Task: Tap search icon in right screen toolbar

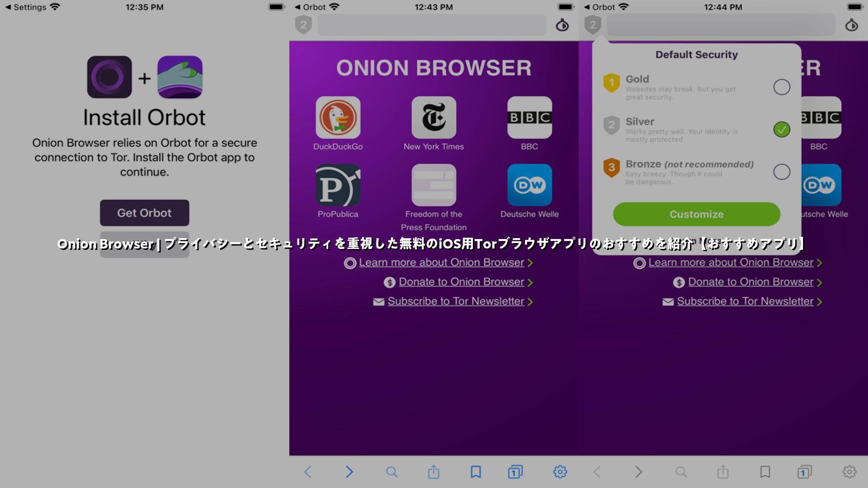Action: [681, 472]
